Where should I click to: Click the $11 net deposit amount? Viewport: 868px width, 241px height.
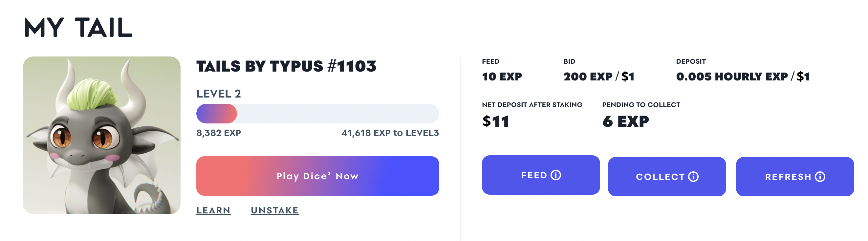tap(495, 121)
